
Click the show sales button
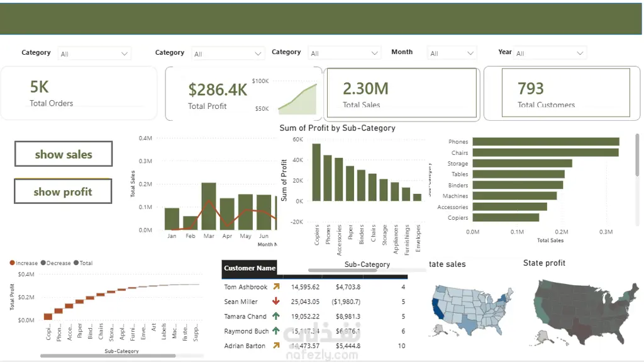[x=64, y=154]
